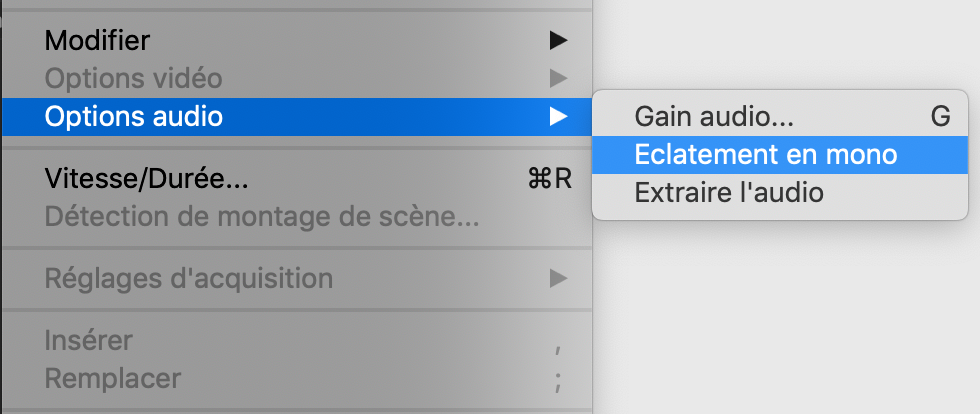Select the Options vidéo menu entry
This screenshot has width=980, height=414.
[133, 78]
